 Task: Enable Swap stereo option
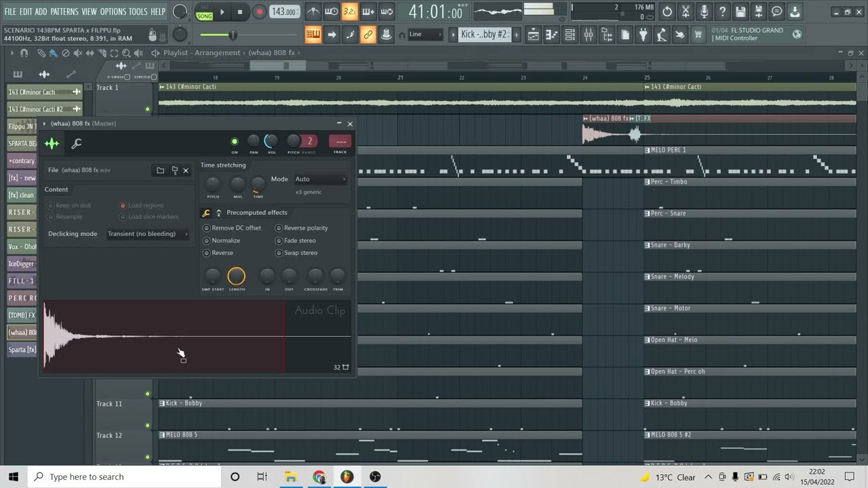tap(296, 253)
